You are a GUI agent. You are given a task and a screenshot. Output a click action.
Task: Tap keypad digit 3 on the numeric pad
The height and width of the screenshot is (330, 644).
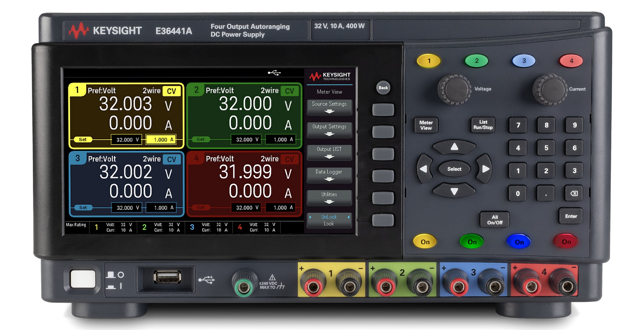574,171
